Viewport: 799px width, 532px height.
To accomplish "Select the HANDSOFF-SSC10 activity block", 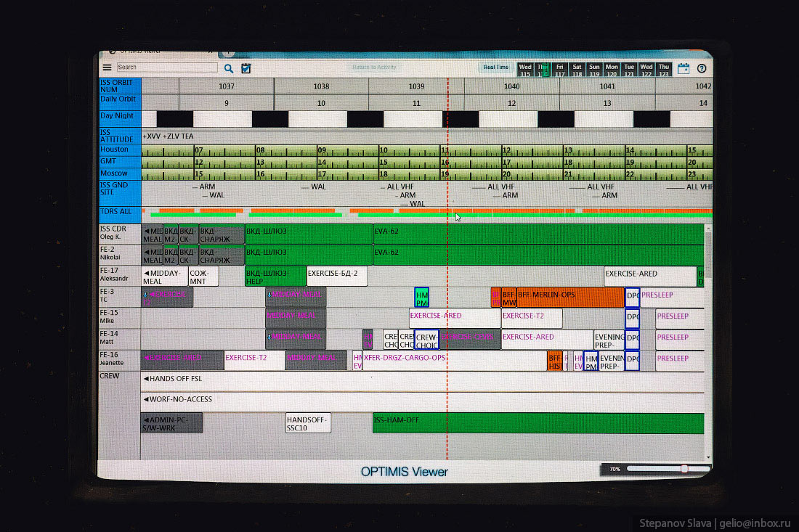I will (308, 423).
